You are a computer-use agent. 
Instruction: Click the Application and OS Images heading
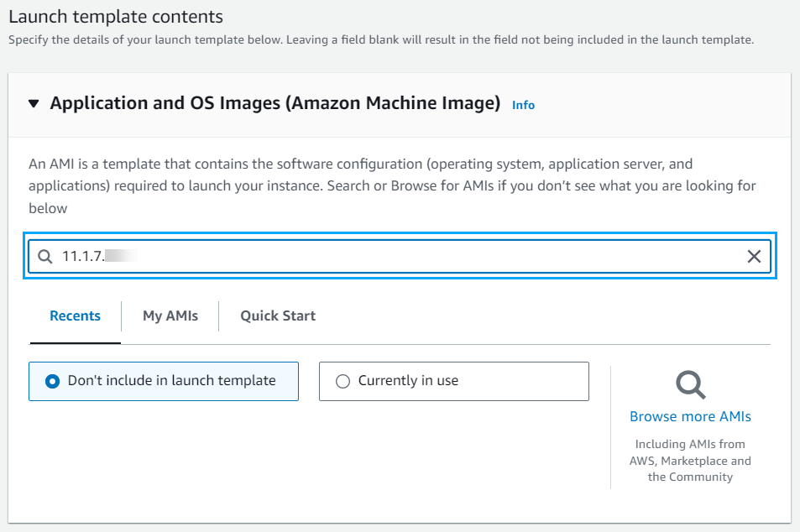275,103
